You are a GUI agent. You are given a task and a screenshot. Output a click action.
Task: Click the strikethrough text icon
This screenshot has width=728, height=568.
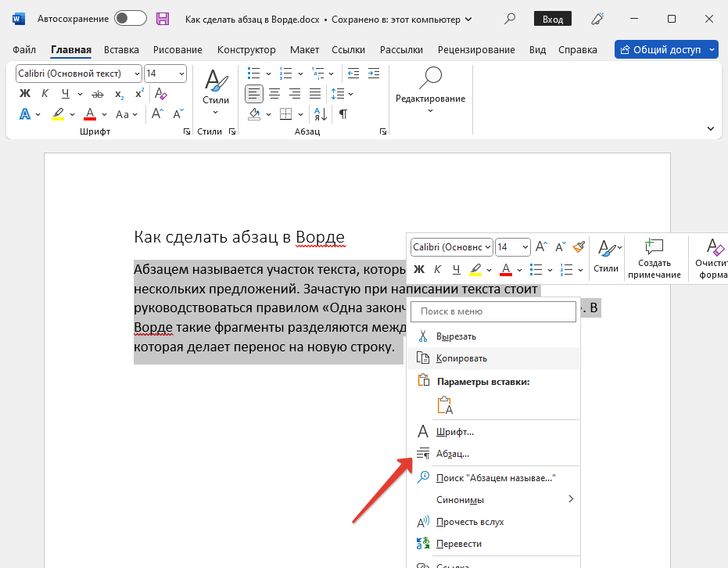[x=96, y=94]
